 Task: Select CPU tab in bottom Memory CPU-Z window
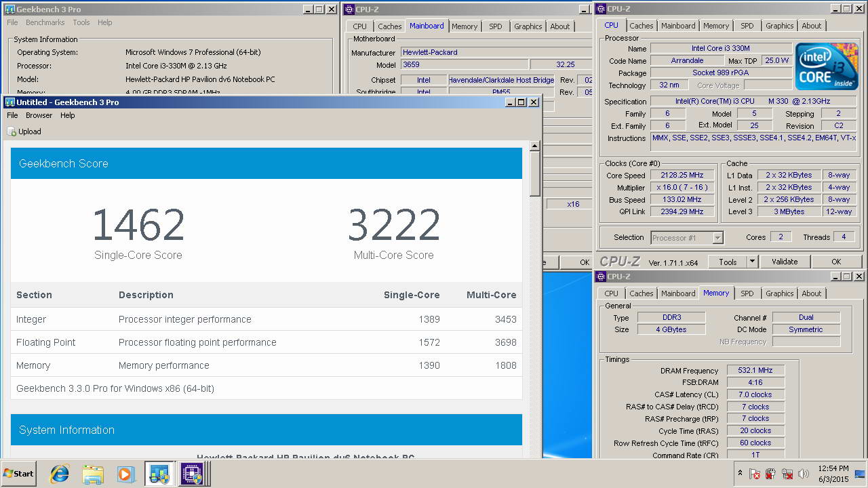click(x=612, y=293)
